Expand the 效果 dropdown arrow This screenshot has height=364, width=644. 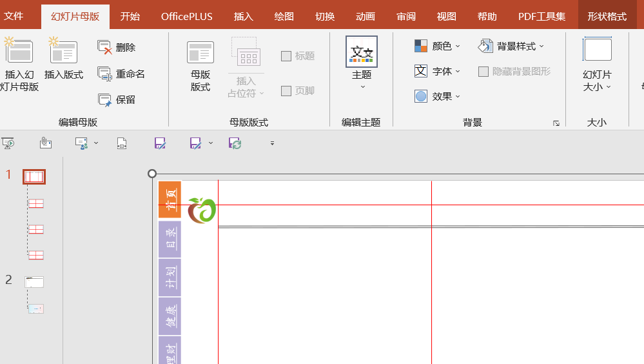point(458,96)
